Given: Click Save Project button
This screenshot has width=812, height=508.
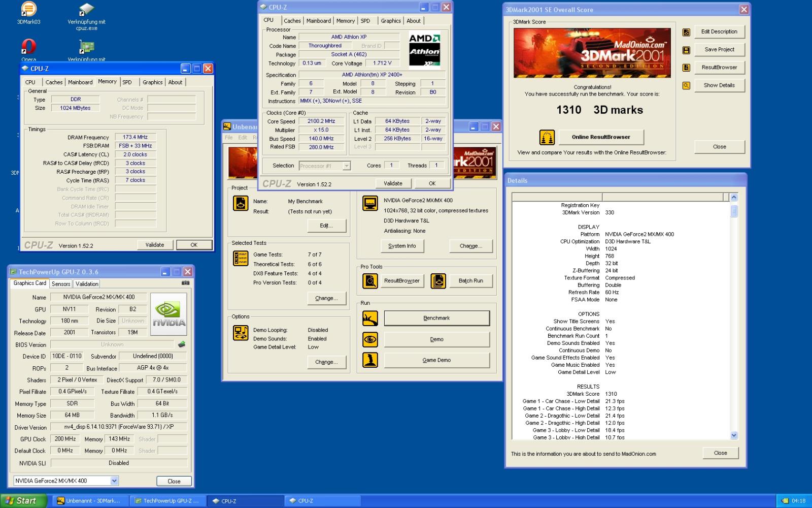Looking at the screenshot, I should (x=719, y=49).
